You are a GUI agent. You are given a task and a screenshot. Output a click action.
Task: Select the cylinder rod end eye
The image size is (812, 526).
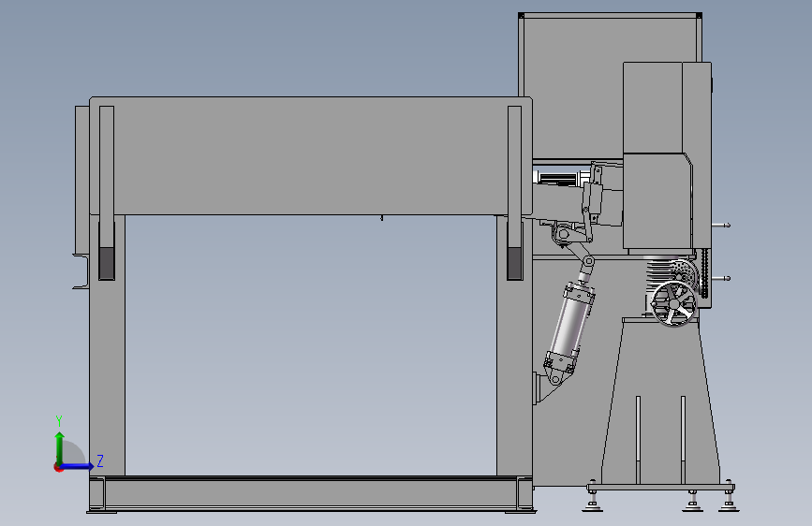588,261
